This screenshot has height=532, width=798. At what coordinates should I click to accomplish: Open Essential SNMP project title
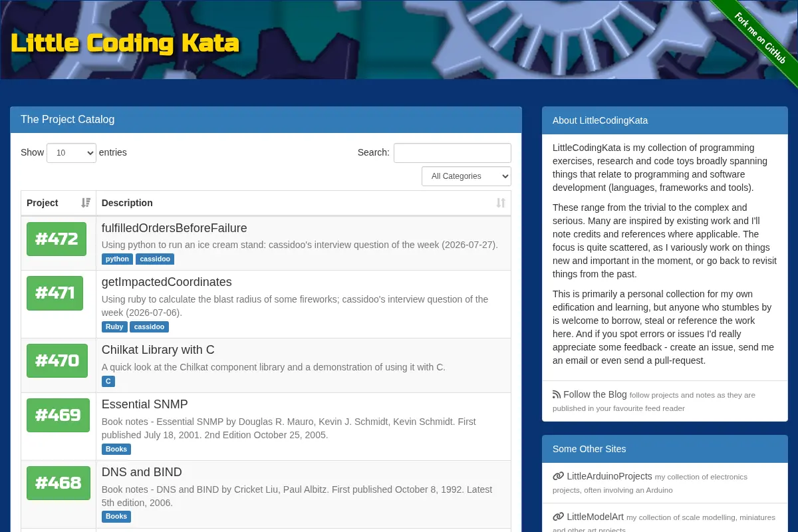[x=145, y=404]
